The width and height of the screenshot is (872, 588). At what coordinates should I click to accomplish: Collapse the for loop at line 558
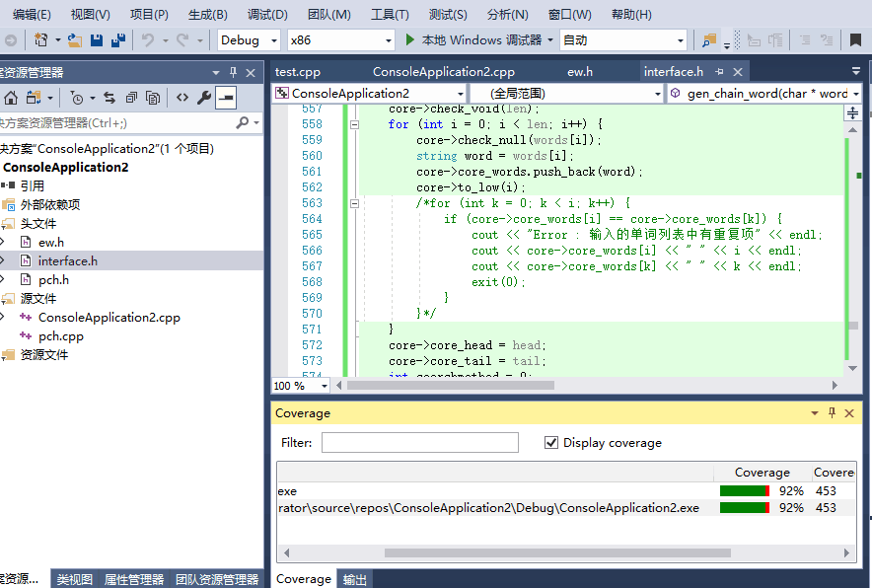(355, 124)
